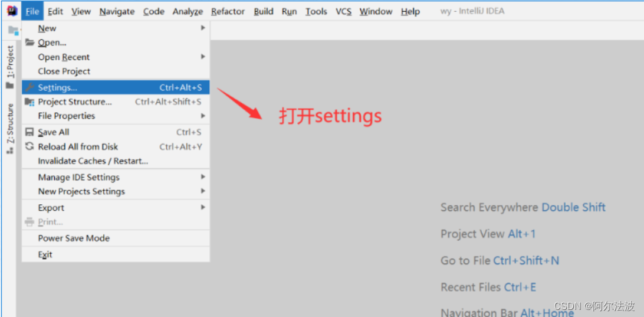Expand New Projects Settings submenu arrow
The image size is (644, 317).
(203, 191)
